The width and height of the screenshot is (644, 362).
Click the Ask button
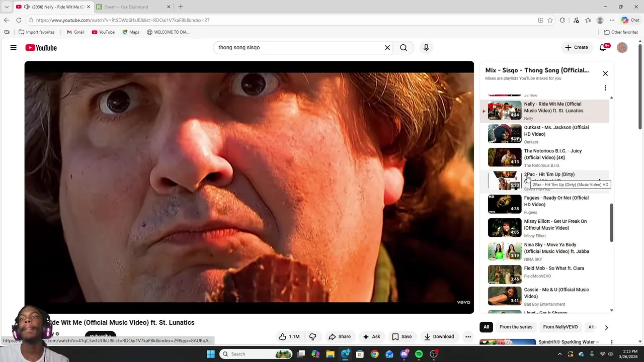click(x=371, y=337)
